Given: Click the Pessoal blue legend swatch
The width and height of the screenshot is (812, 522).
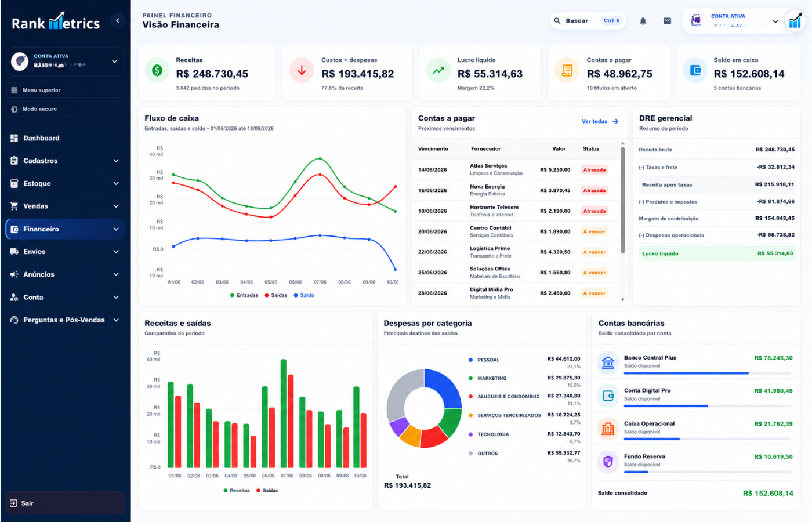Looking at the screenshot, I should click(470, 360).
